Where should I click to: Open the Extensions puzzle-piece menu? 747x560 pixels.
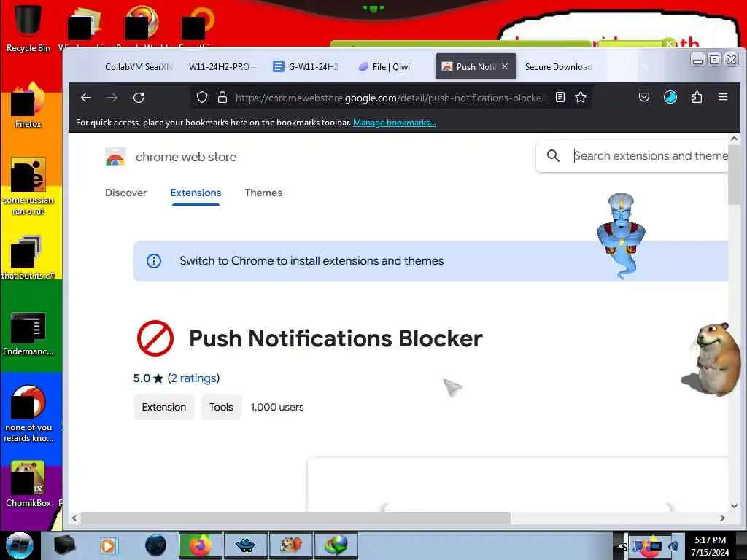697,98
